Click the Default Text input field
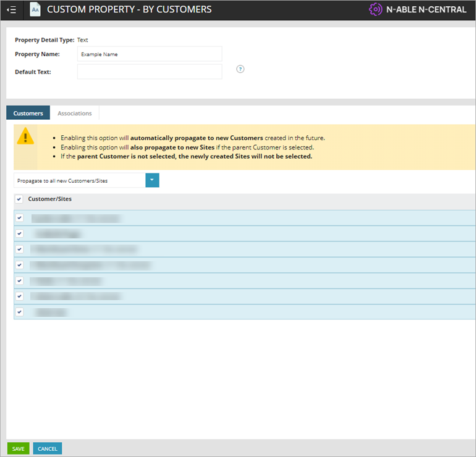The image size is (476, 457). (150, 72)
